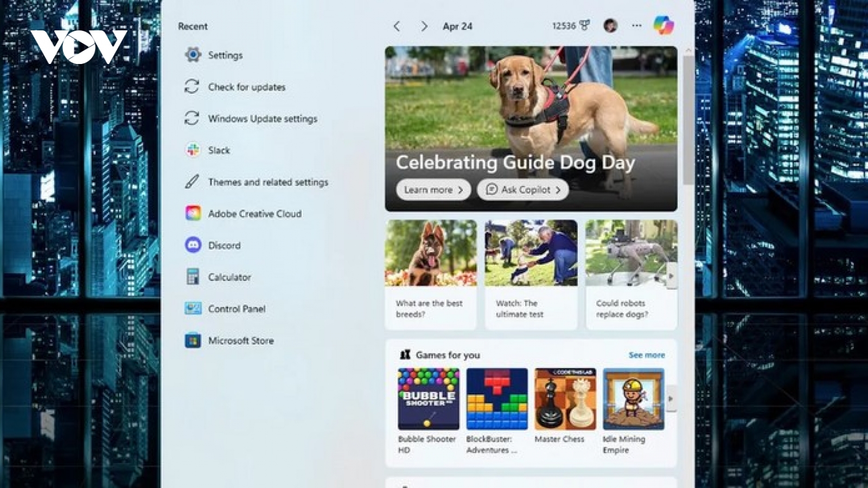The height and width of the screenshot is (488, 868).
Task: Open the three-dot more options menu
Action: [x=636, y=25]
